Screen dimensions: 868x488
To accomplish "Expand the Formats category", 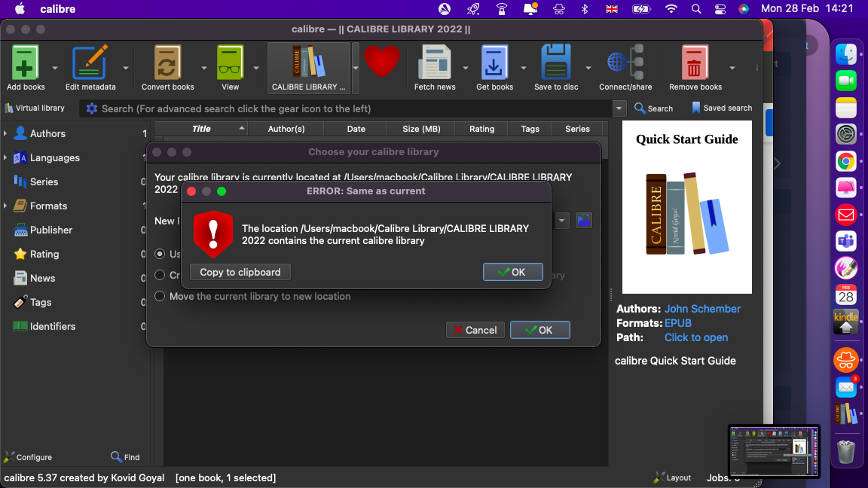I will tap(5, 206).
